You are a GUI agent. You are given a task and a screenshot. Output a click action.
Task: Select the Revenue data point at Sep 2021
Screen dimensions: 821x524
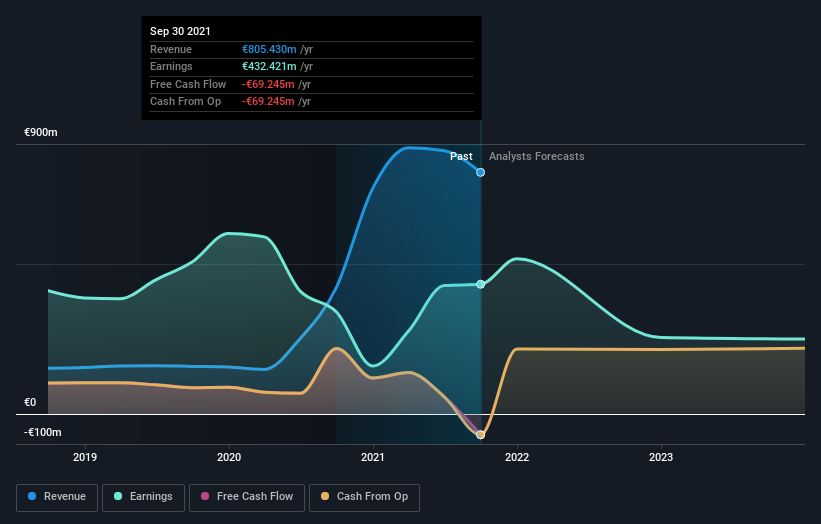(x=480, y=172)
